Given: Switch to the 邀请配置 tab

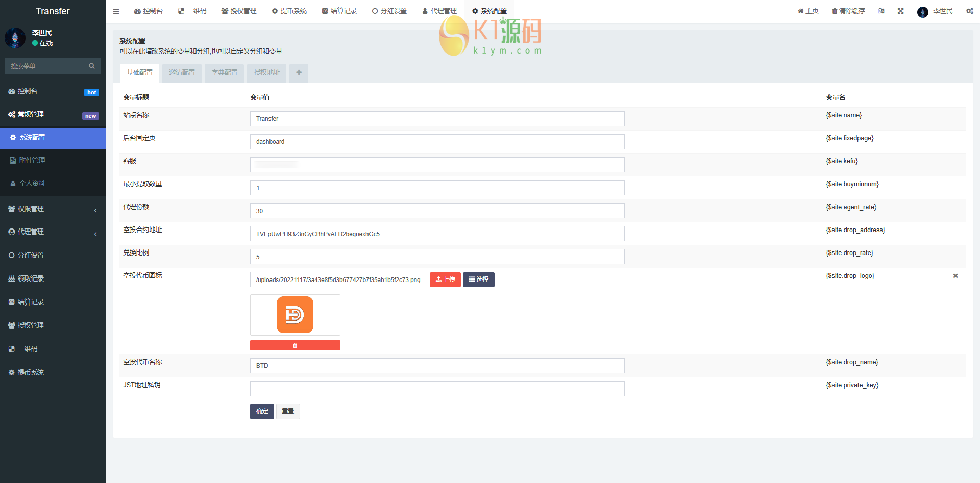Looking at the screenshot, I should 182,73.
